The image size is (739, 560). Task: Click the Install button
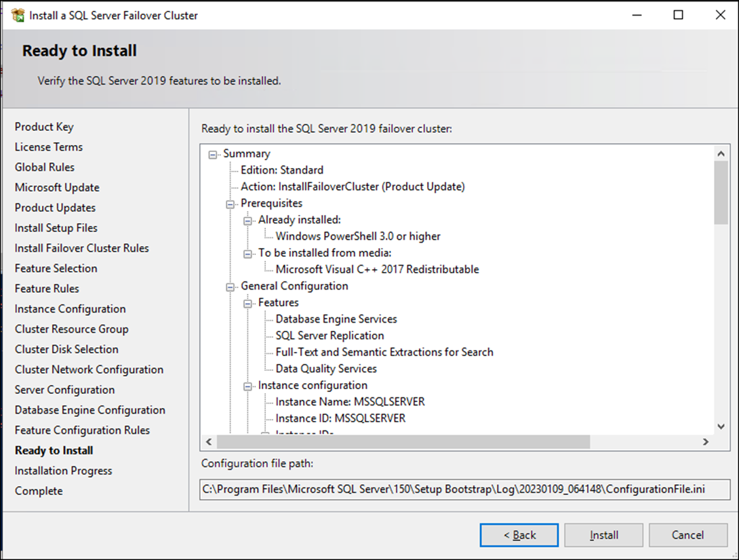click(603, 535)
